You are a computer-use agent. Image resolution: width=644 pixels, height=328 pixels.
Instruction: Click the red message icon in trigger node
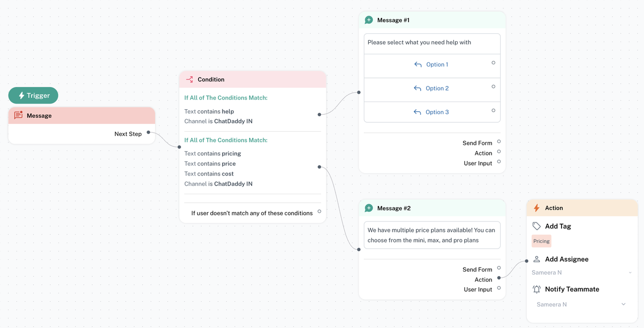click(19, 115)
